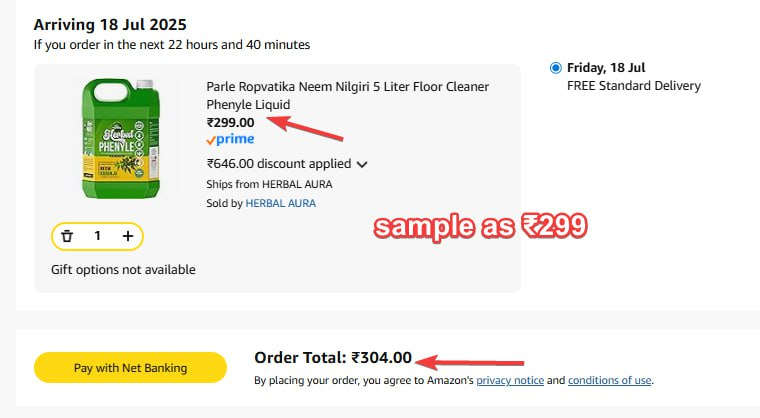760x418 pixels.
Task: Click the red 'sample as ₹299' annotation
Action: pos(479,227)
